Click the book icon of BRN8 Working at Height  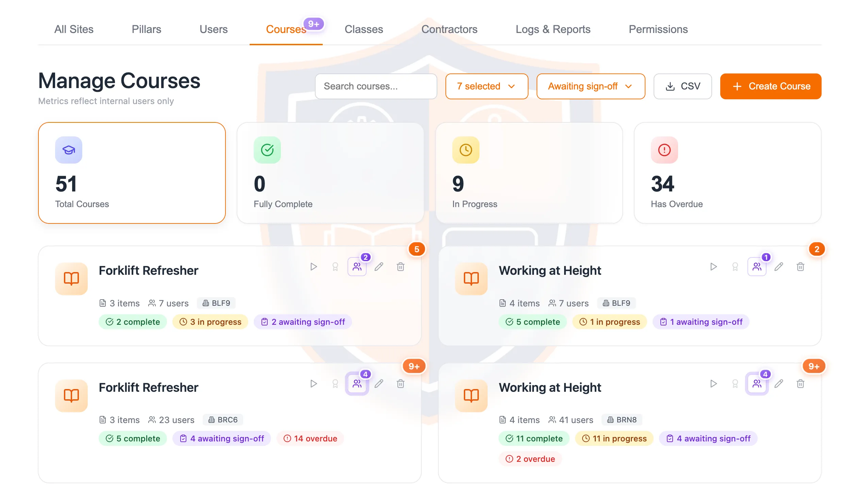click(x=471, y=396)
